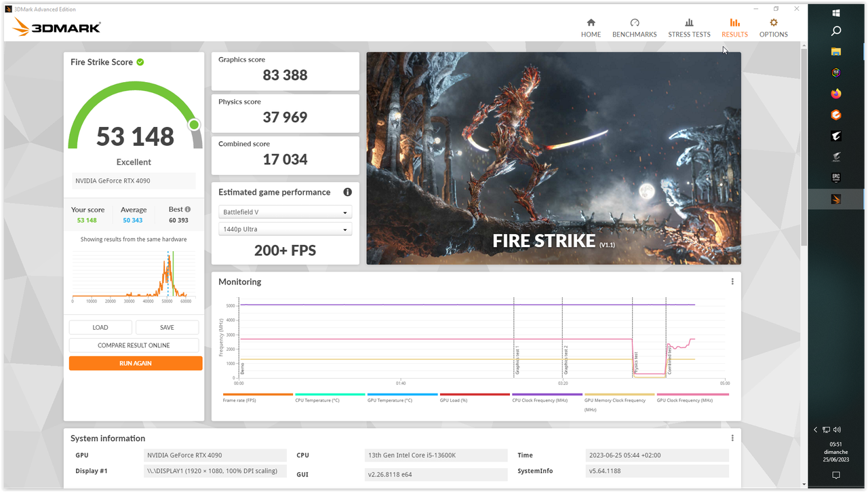
Task: Click the main window vertical scrollbar
Action: (804, 147)
